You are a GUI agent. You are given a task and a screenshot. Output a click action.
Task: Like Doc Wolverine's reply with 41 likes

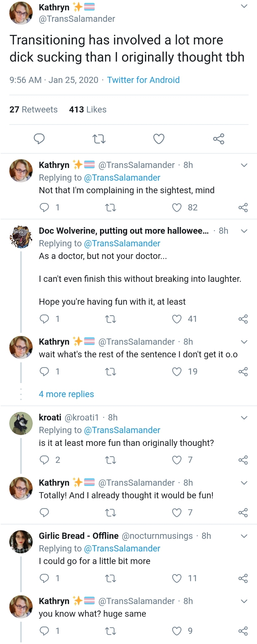coord(177,319)
